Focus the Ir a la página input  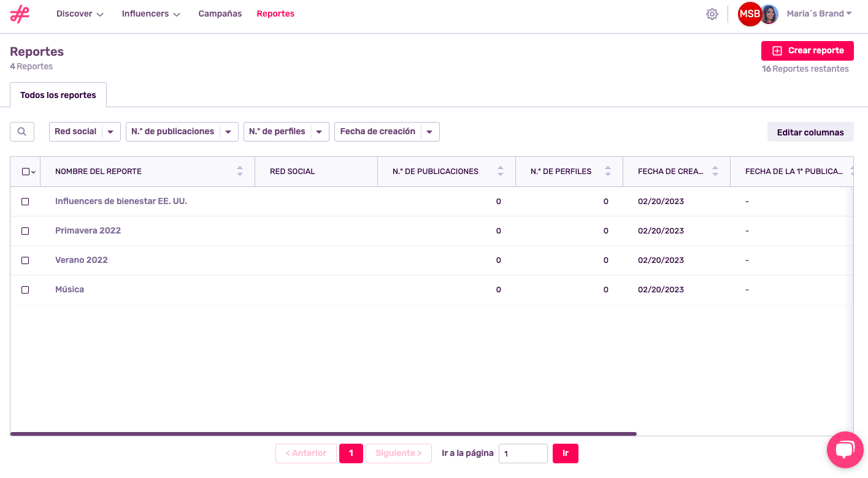point(523,453)
